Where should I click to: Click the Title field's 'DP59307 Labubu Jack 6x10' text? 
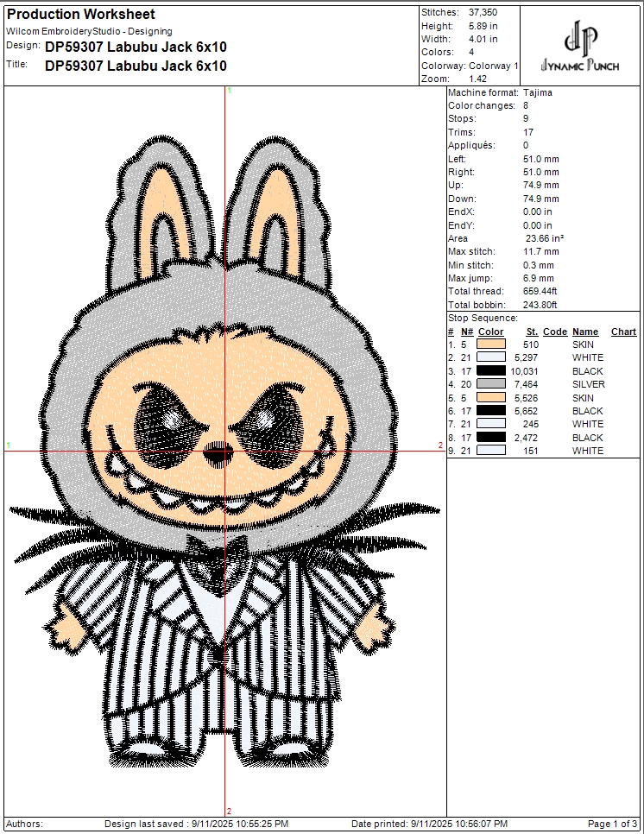[136, 66]
